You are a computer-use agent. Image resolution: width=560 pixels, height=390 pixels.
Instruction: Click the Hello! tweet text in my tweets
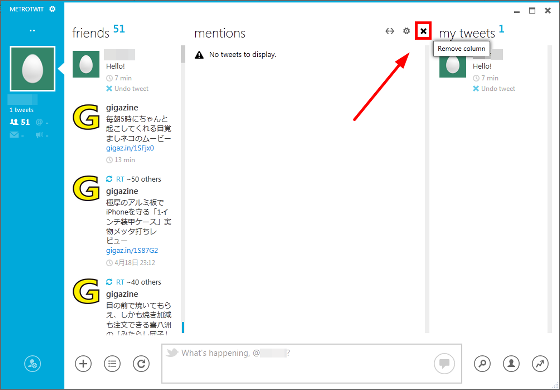[482, 66]
